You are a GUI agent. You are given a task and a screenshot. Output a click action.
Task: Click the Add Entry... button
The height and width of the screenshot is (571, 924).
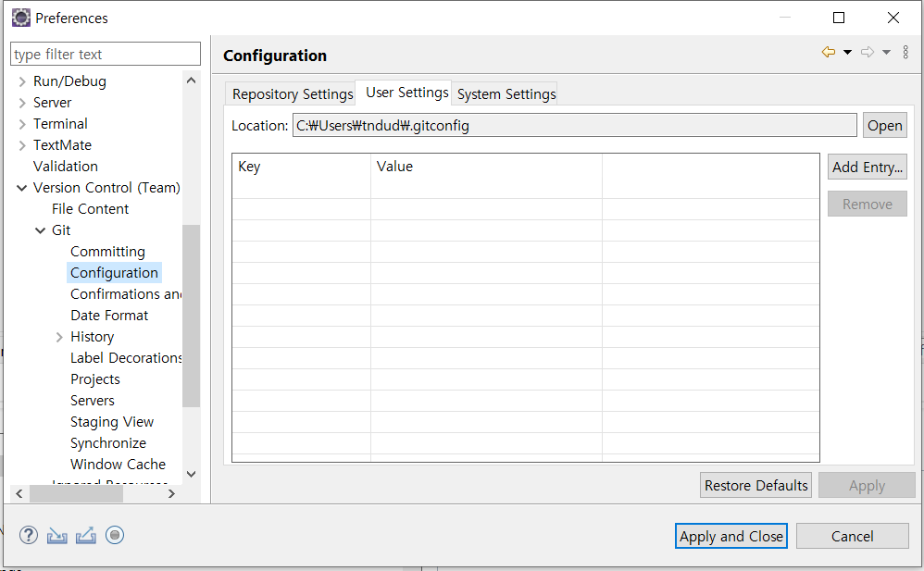[867, 168]
